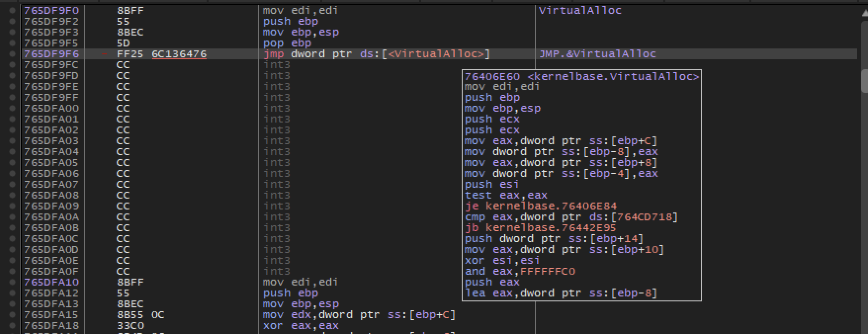Image resolution: width=868 pixels, height=334 pixels.
Task: Click popup line test eax,eax
Action: [x=506, y=195]
